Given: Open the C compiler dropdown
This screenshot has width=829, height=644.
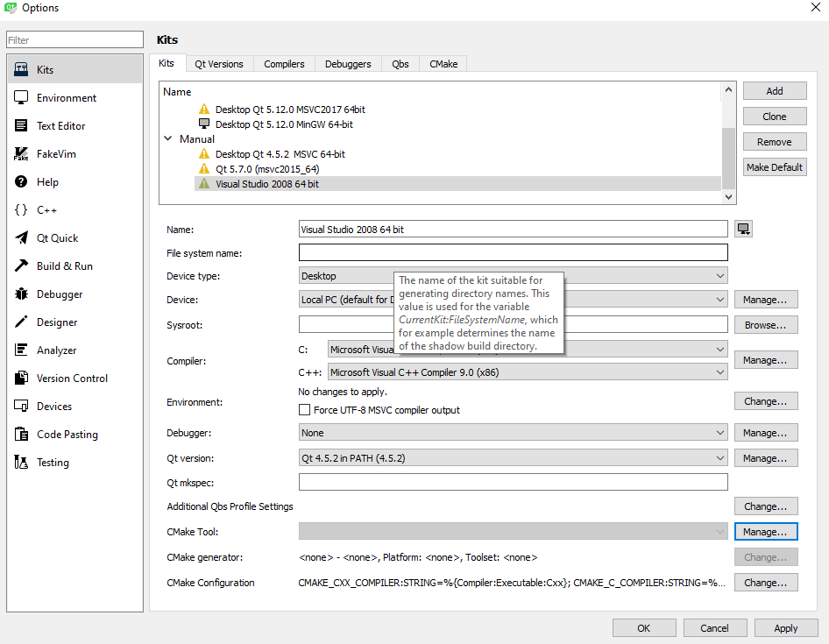Looking at the screenshot, I should (528, 349).
